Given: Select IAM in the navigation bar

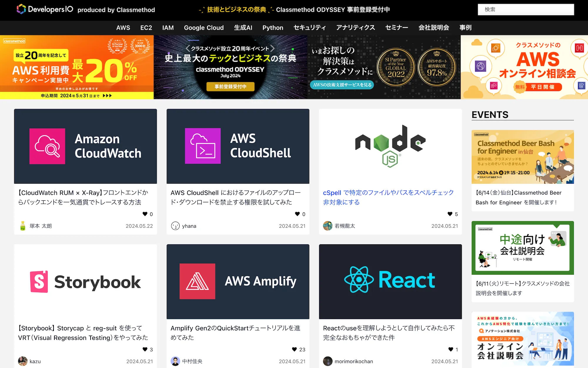Looking at the screenshot, I should tap(168, 28).
